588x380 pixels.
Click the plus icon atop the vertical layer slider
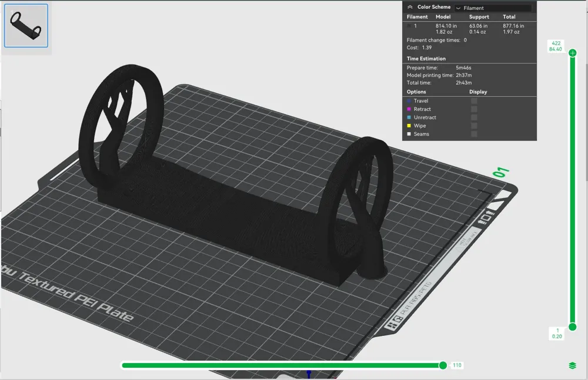pyautogui.click(x=573, y=53)
